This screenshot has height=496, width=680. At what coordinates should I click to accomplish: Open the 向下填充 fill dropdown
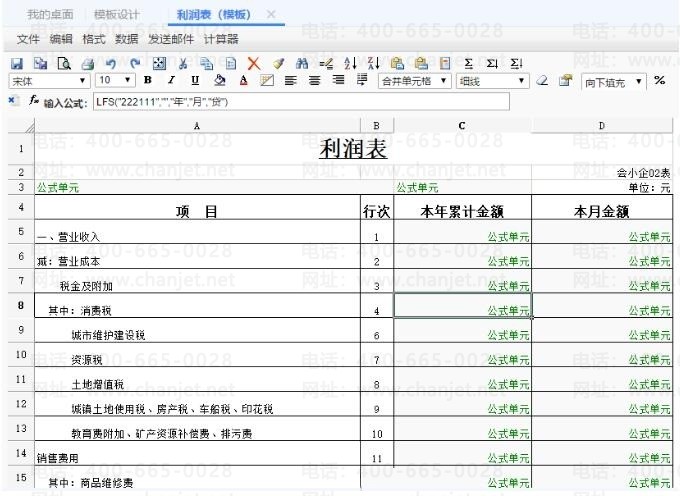click(x=614, y=82)
